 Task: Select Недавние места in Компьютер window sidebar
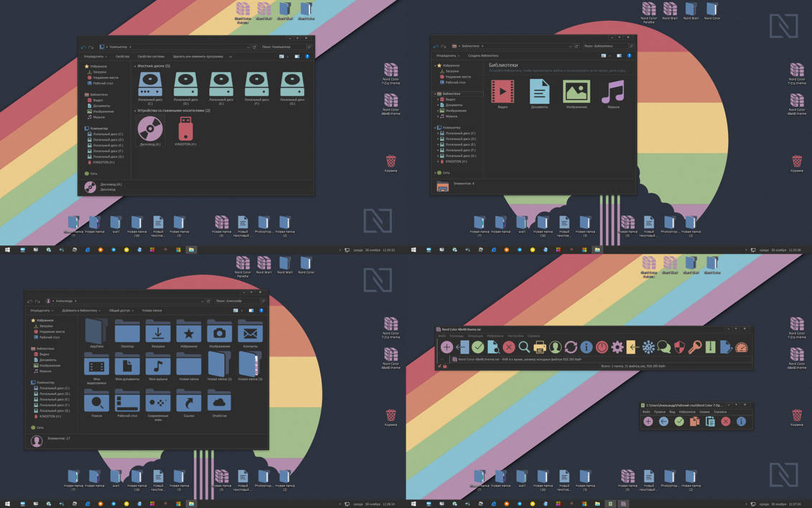point(103,77)
